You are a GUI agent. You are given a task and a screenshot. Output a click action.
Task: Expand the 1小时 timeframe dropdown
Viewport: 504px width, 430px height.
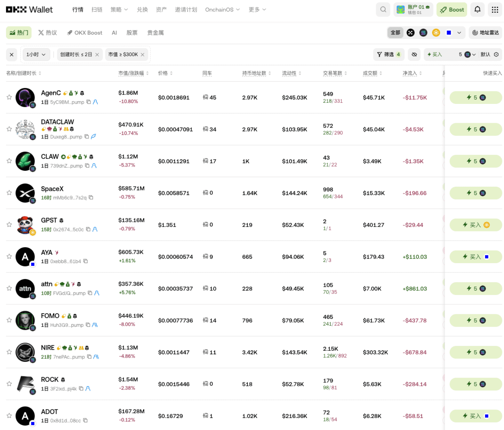click(36, 55)
